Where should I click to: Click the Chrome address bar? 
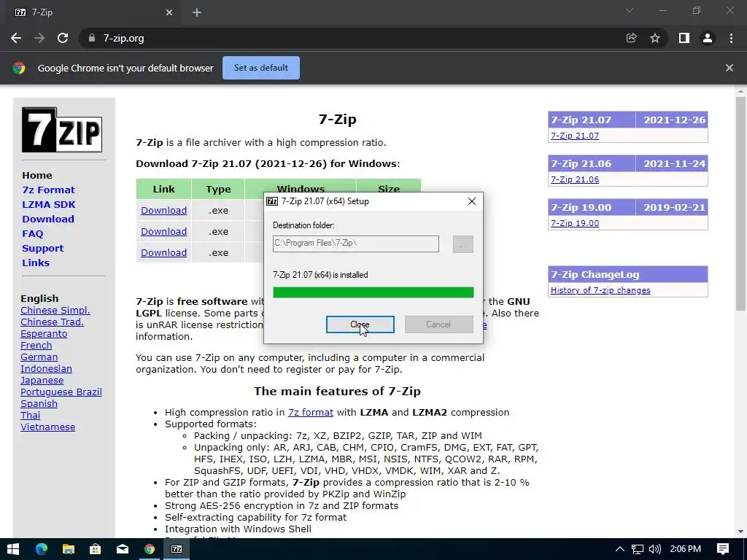tap(352, 38)
